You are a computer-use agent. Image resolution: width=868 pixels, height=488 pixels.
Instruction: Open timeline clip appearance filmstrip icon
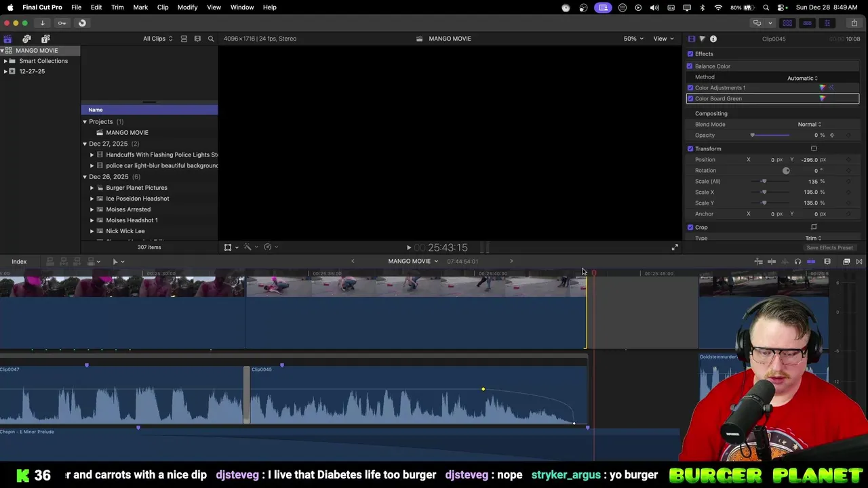click(827, 262)
